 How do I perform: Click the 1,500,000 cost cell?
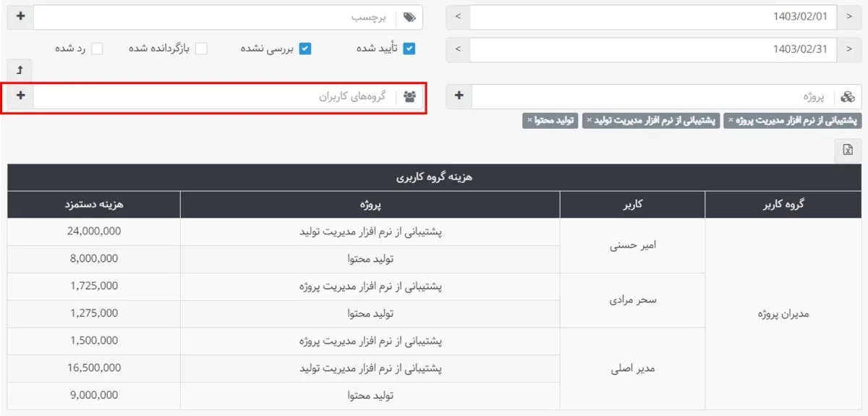tap(94, 341)
